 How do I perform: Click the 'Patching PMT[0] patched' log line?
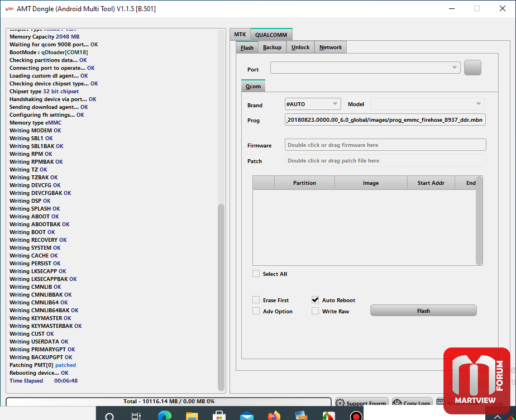[x=42, y=365]
